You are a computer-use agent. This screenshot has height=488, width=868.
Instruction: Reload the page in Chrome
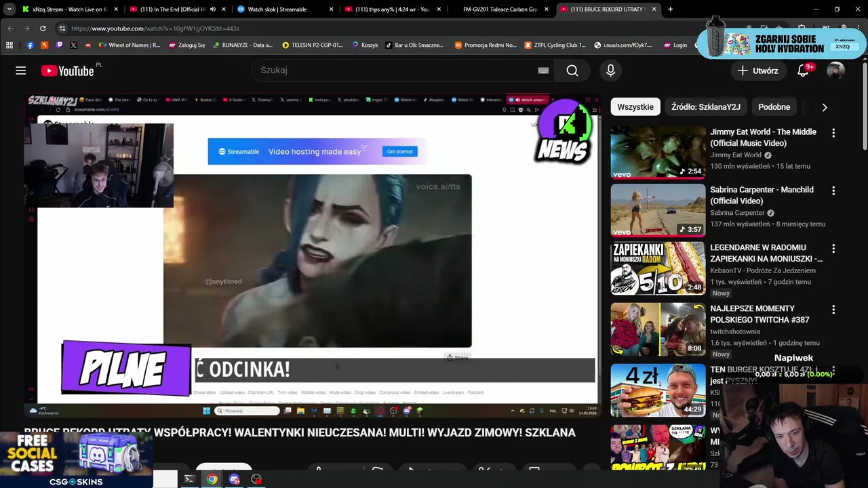43,28
